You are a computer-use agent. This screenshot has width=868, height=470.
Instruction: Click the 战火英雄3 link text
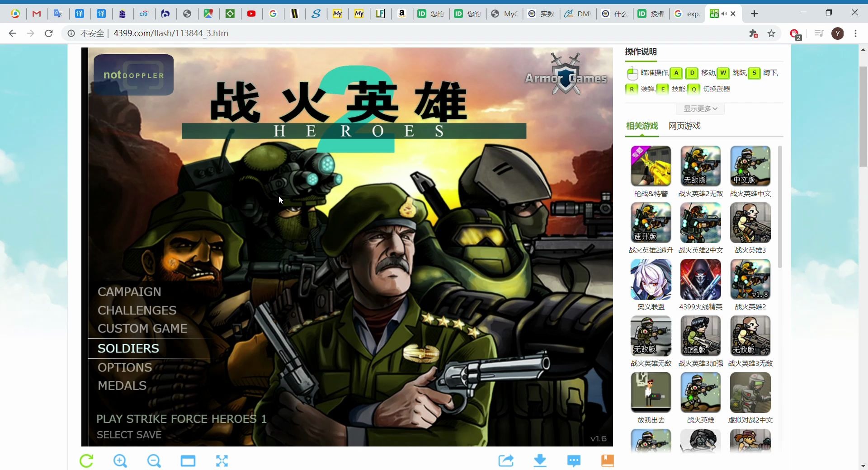click(x=750, y=250)
